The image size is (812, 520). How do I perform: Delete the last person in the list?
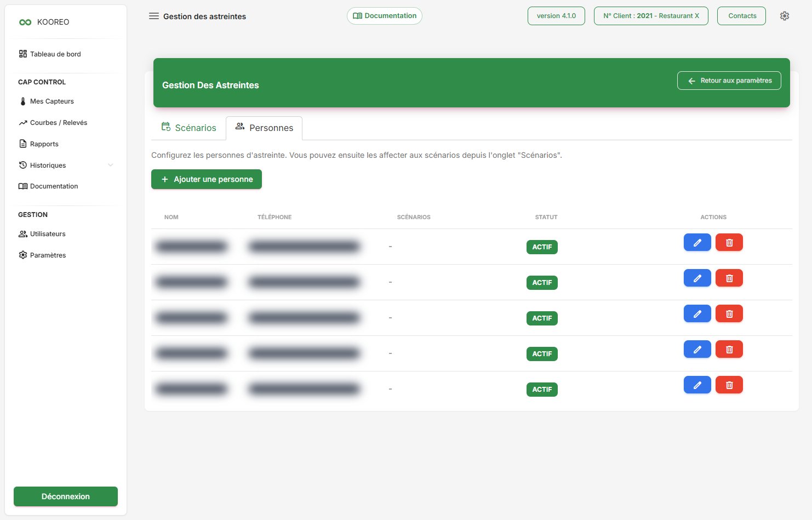click(729, 385)
